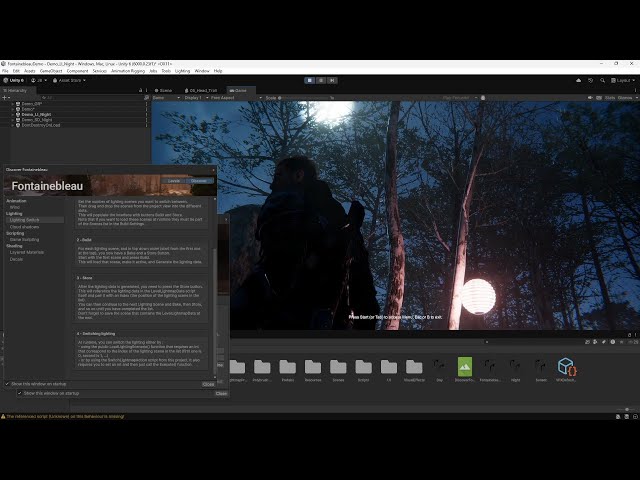640x480 pixels.
Task: Toggle front window's Show this window on startup
Action: click(x=7, y=384)
